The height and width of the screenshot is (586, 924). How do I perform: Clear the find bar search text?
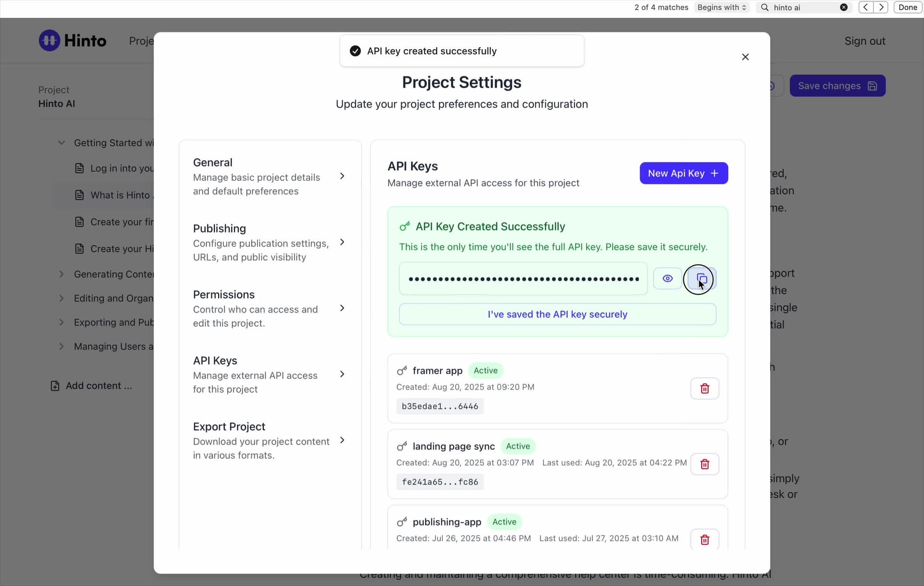844,7
